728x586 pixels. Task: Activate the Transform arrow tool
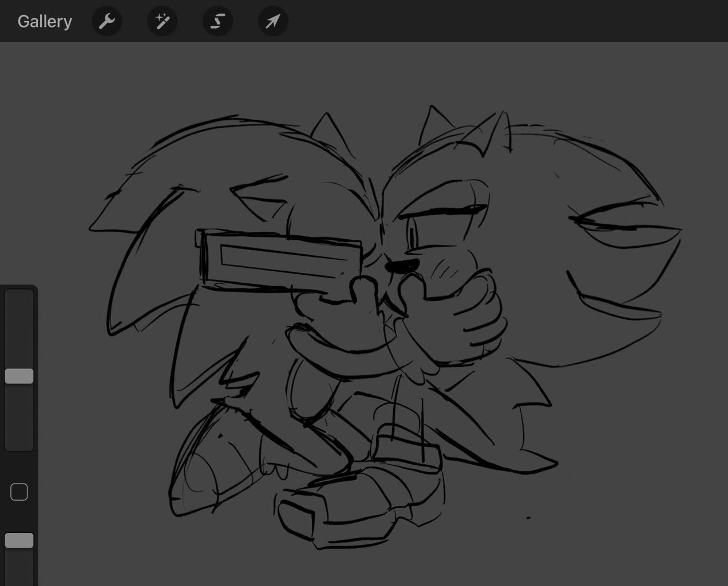(x=273, y=22)
